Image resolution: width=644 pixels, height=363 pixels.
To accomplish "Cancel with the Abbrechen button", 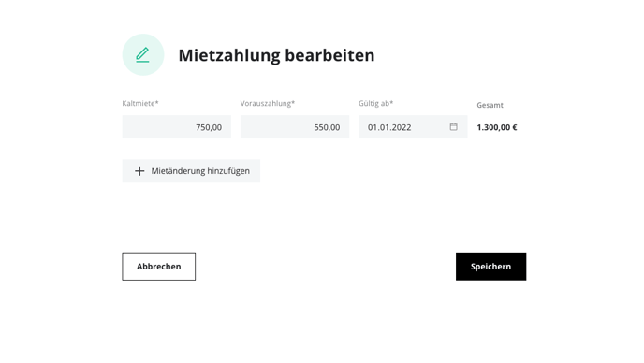I will click(x=158, y=267).
